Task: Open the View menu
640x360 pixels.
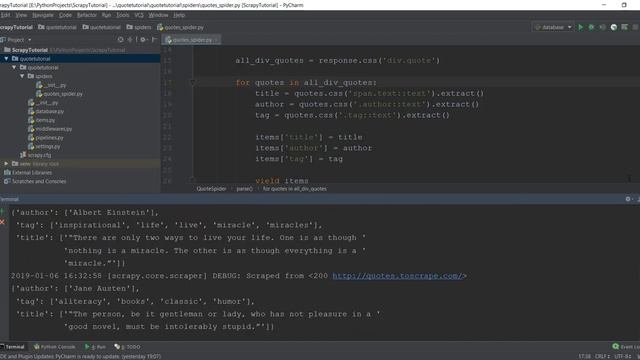Action: 21,15
